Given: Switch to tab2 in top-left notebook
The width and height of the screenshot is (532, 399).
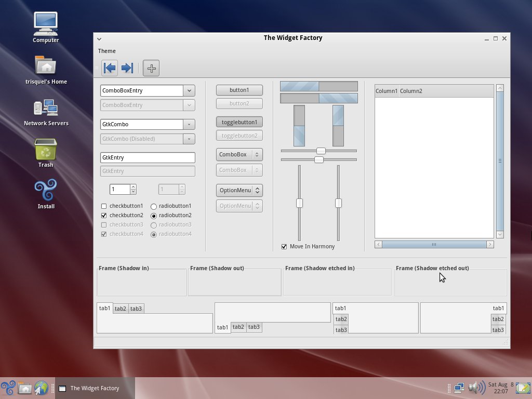Looking at the screenshot, I should coord(121,309).
